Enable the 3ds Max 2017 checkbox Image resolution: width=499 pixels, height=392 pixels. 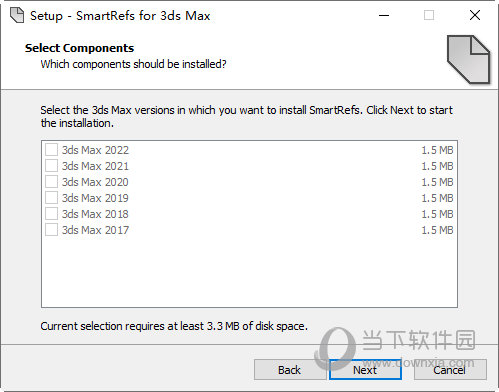click(51, 230)
